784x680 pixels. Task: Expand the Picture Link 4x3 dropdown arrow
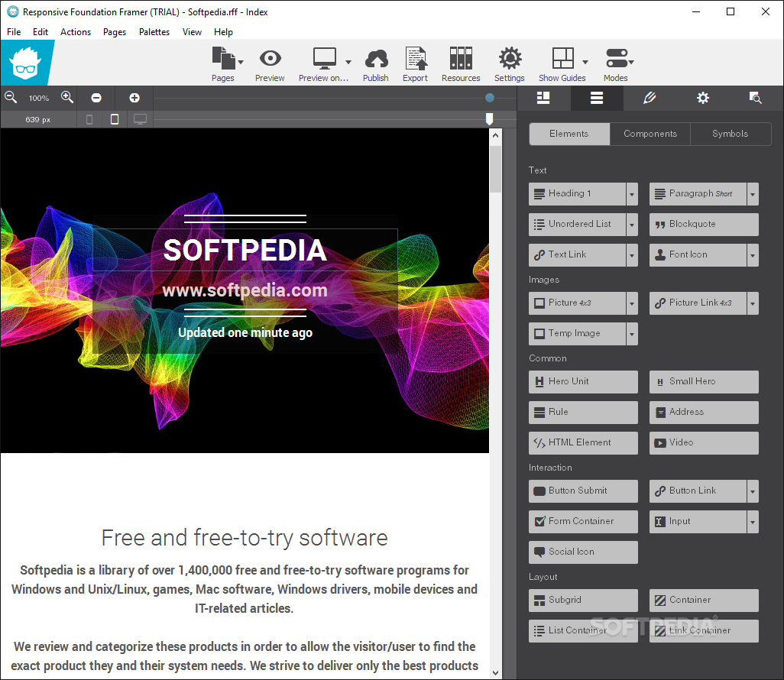click(753, 303)
